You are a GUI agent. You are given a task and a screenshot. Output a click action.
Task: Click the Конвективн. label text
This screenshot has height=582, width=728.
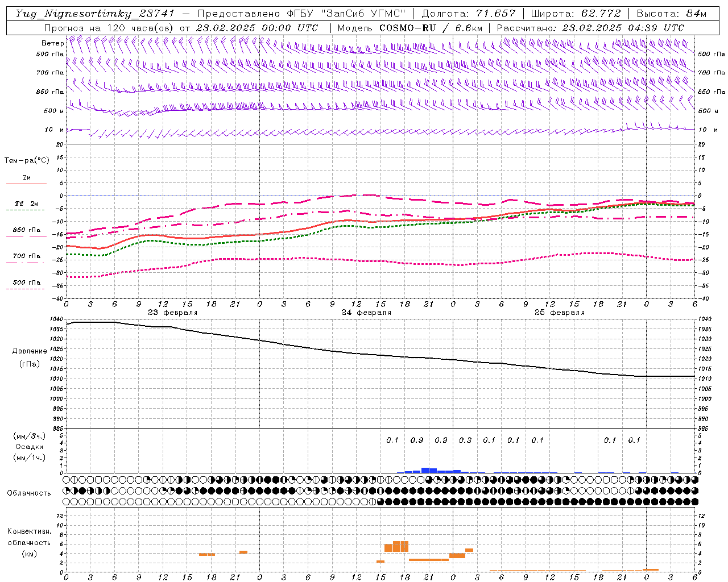(x=29, y=531)
